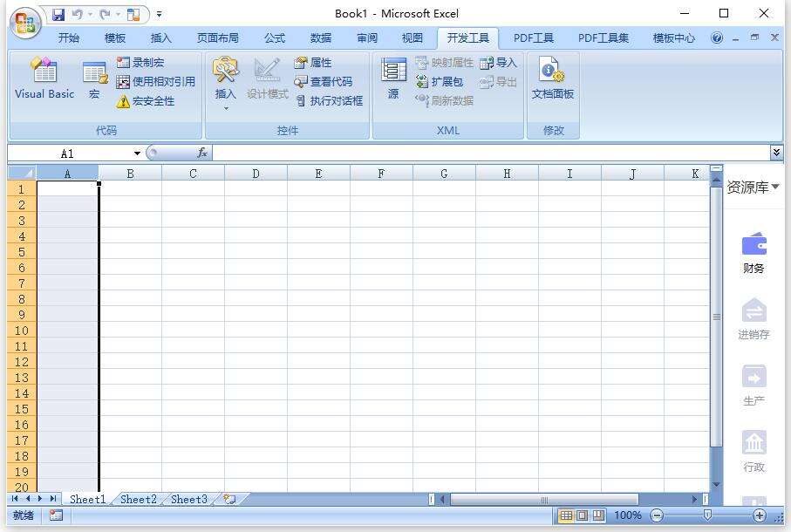791x532 pixels.
Task: Toggle 设计模式 design mode
Action: (x=268, y=78)
